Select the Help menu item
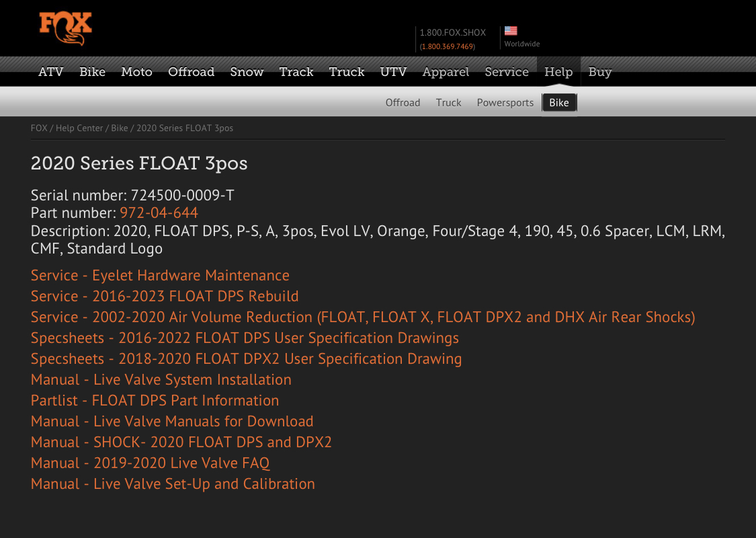 tap(558, 72)
